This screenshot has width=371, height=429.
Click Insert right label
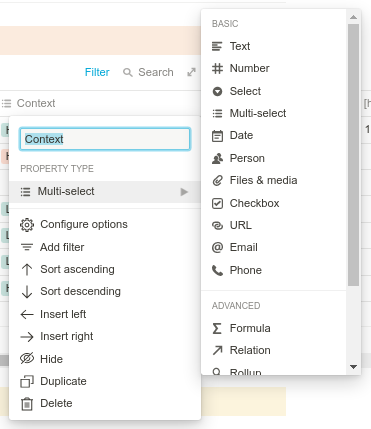(x=67, y=336)
